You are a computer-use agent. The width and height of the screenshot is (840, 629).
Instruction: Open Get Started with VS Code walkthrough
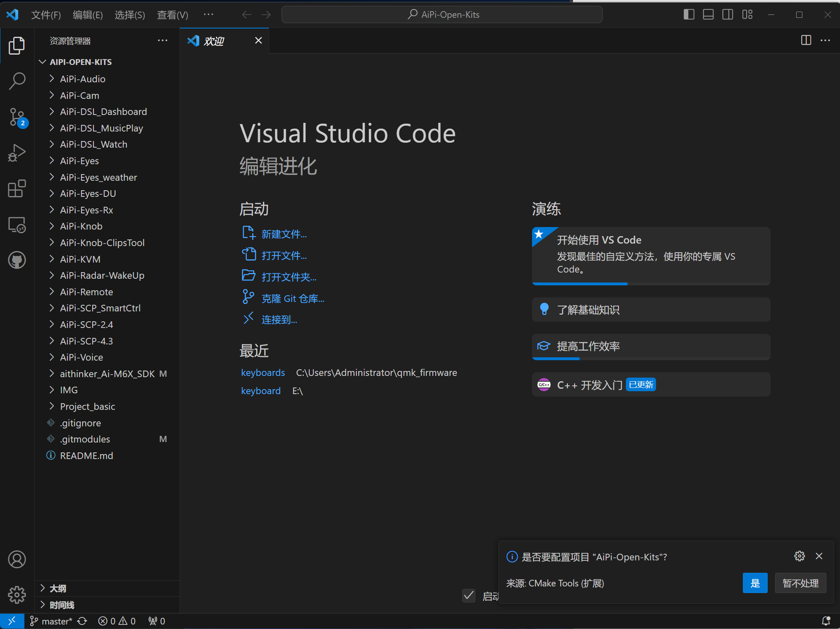tap(651, 256)
